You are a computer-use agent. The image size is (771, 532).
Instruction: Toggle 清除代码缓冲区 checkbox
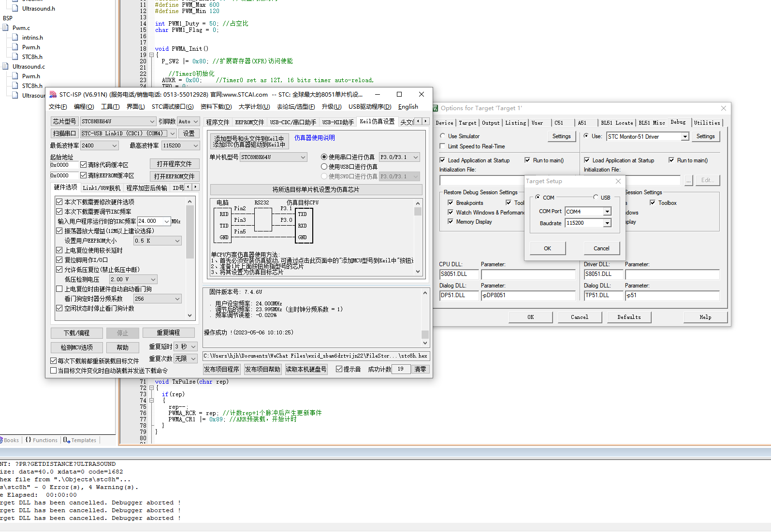tap(83, 165)
